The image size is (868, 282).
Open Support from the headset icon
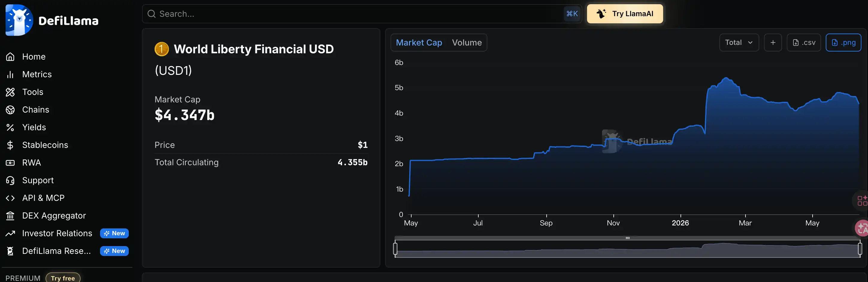(10, 180)
